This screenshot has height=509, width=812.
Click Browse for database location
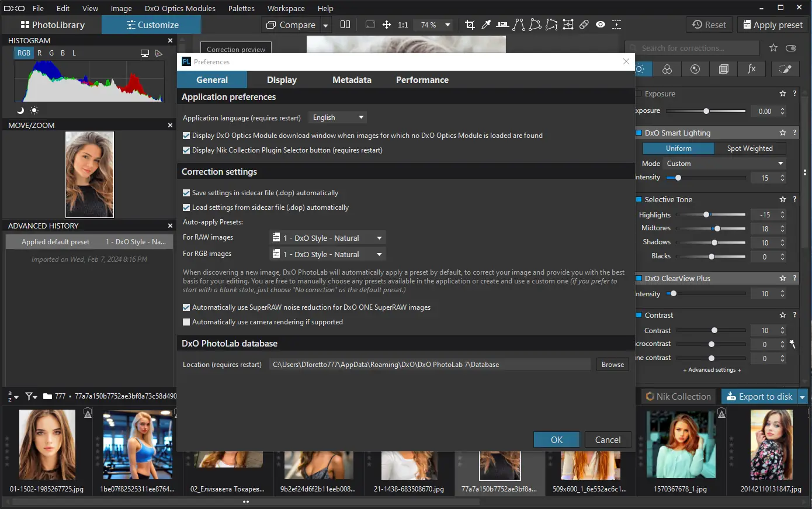coord(612,365)
